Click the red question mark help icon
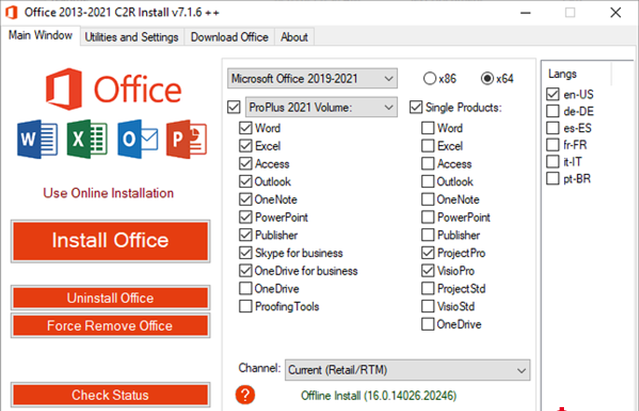This screenshot has width=639, height=411. coord(245,396)
